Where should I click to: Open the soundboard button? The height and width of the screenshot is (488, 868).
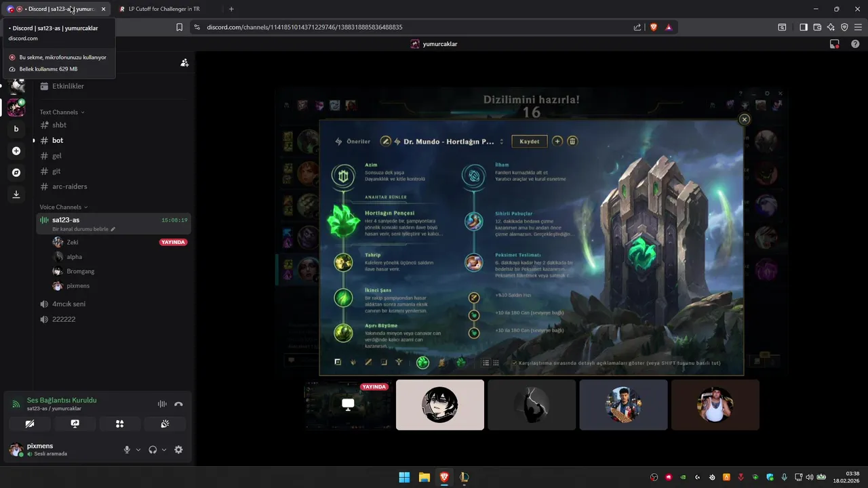click(165, 424)
